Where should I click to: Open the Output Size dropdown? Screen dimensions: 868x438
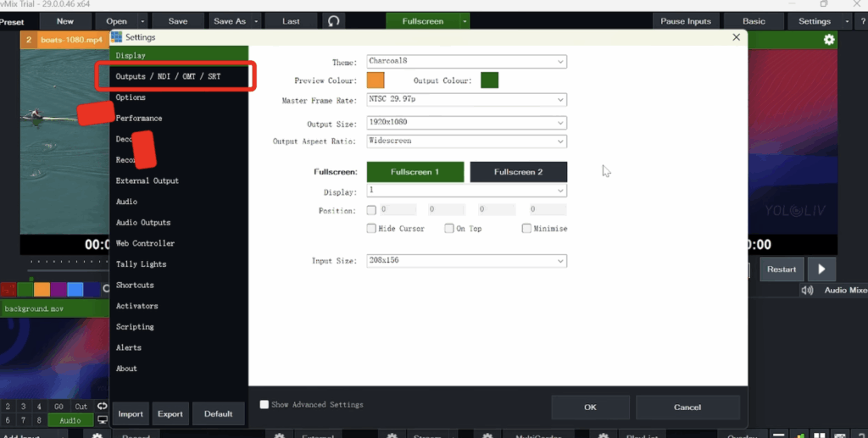coord(466,123)
